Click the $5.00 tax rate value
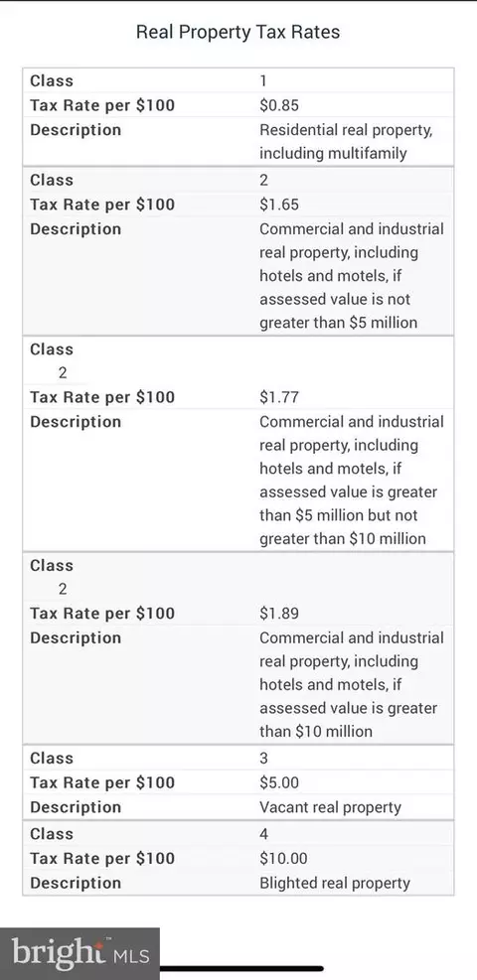 click(x=279, y=782)
